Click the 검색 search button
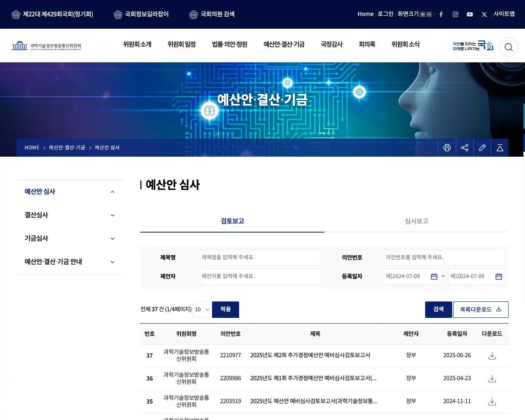 pos(438,309)
